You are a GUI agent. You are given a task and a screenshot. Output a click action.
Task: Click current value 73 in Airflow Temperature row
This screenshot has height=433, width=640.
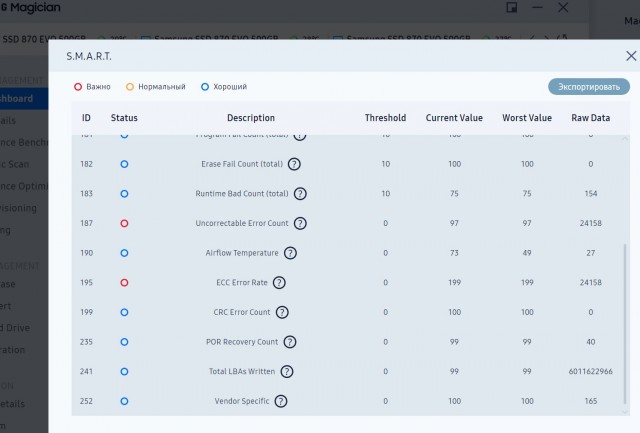(454, 253)
